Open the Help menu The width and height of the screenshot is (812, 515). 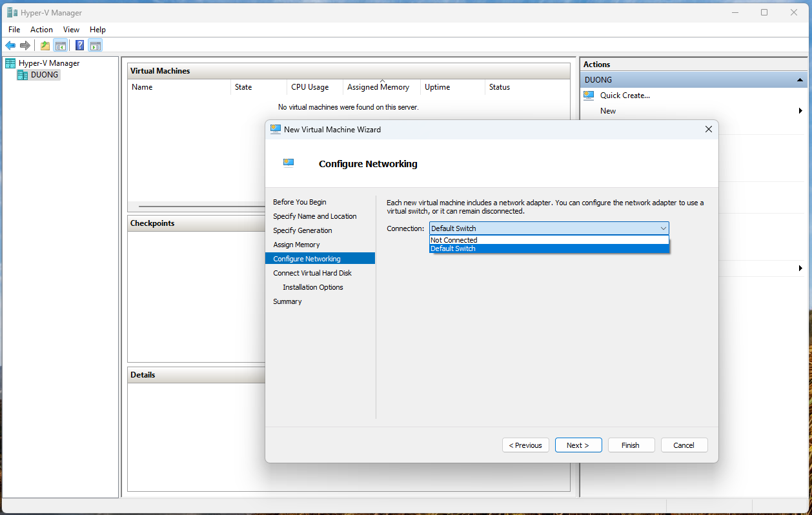tap(97, 30)
